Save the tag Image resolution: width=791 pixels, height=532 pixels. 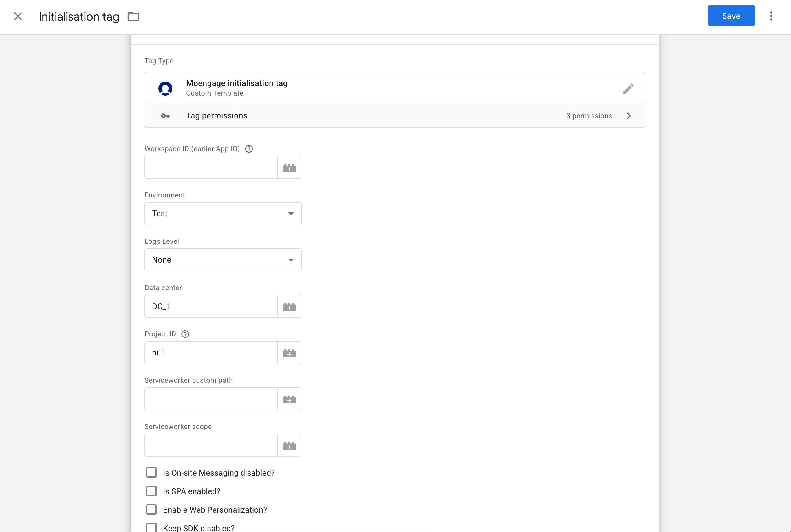tap(731, 16)
